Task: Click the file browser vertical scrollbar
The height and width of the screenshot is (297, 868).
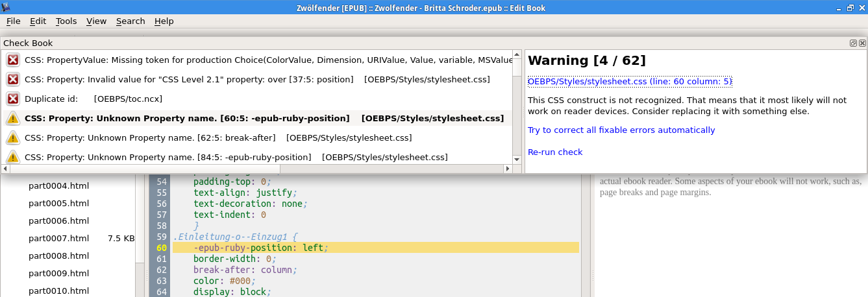Action: 139,235
